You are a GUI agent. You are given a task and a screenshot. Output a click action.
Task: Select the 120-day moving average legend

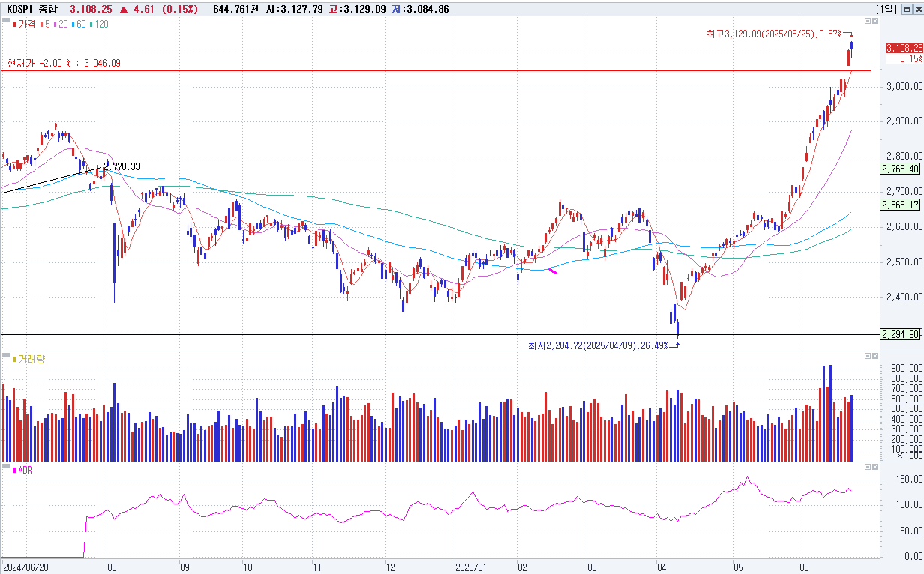tap(99, 24)
